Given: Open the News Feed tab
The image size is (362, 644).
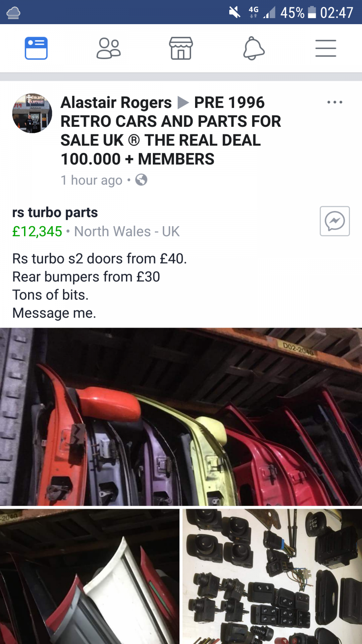Looking at the screenshot, I should click(x=36, y=48).
